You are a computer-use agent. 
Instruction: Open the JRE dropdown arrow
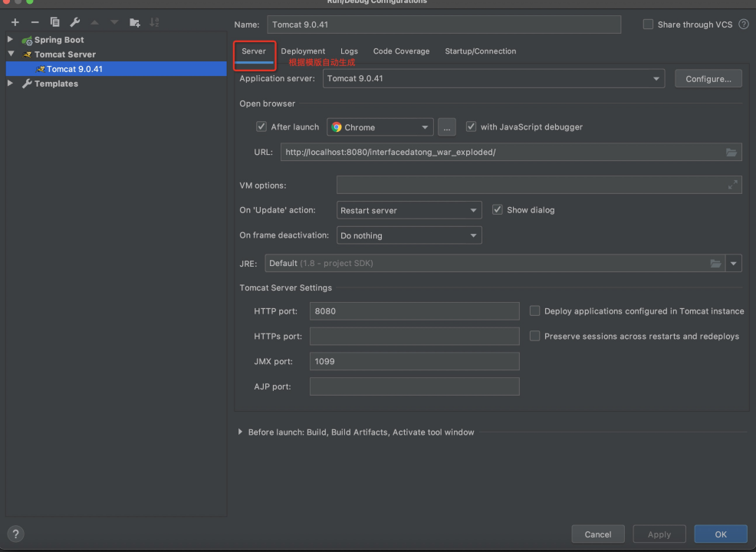[x=733, y=263]
